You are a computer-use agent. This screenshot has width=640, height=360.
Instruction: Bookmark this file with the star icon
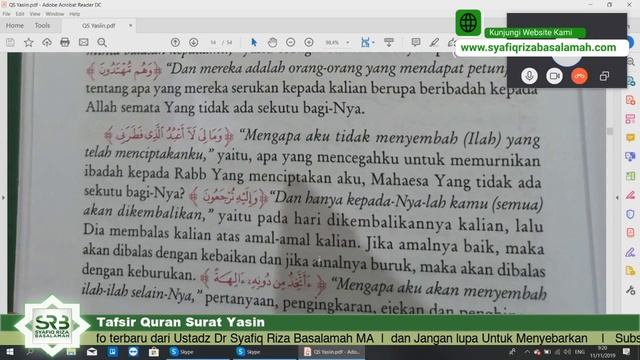tap(29, 42)
